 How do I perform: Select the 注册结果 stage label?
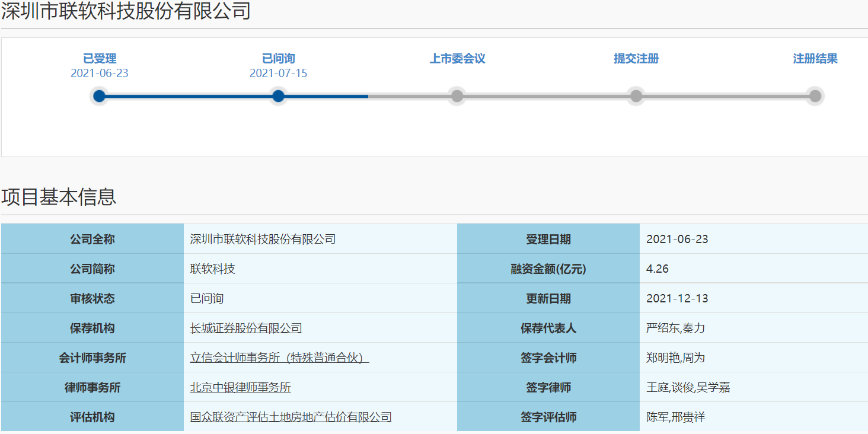pos(815,59)
